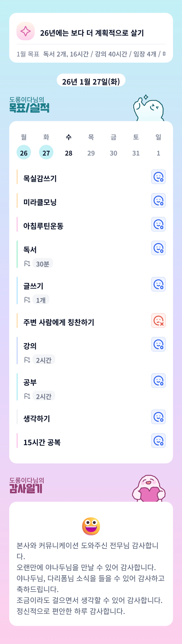Select Wednesday 28 in week calendar

click(x=69, y=153)
